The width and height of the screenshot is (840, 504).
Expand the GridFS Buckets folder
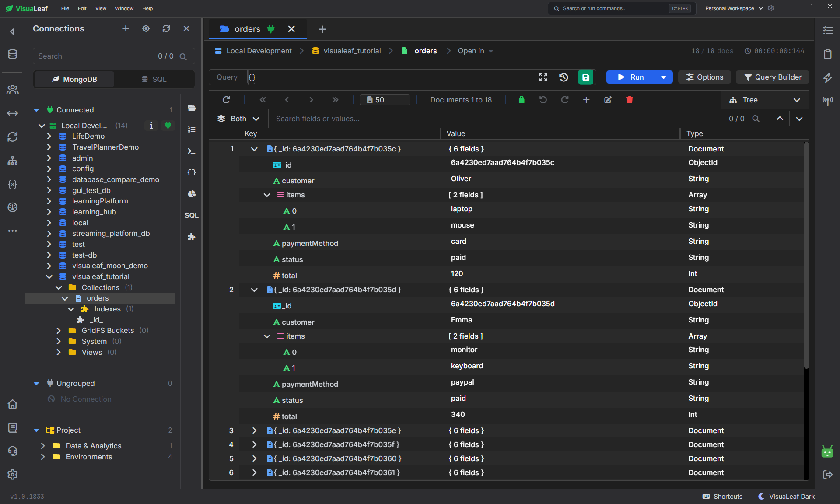point(59,330)
